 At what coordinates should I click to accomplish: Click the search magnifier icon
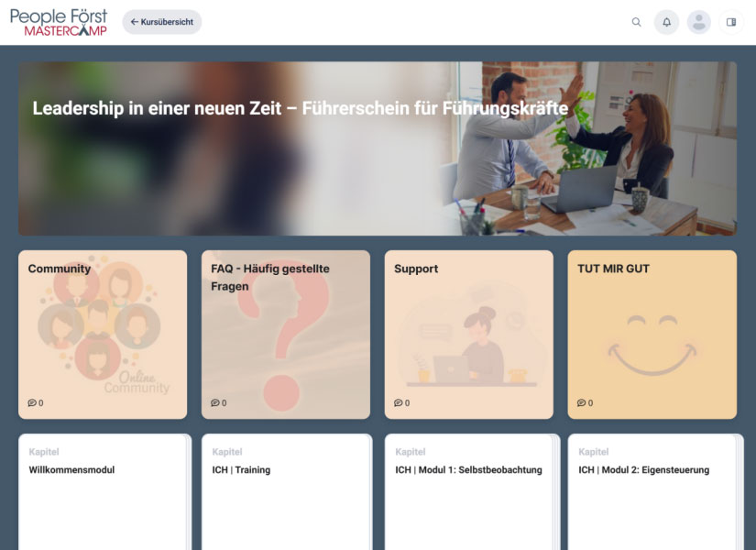click(x=637, y=22)
